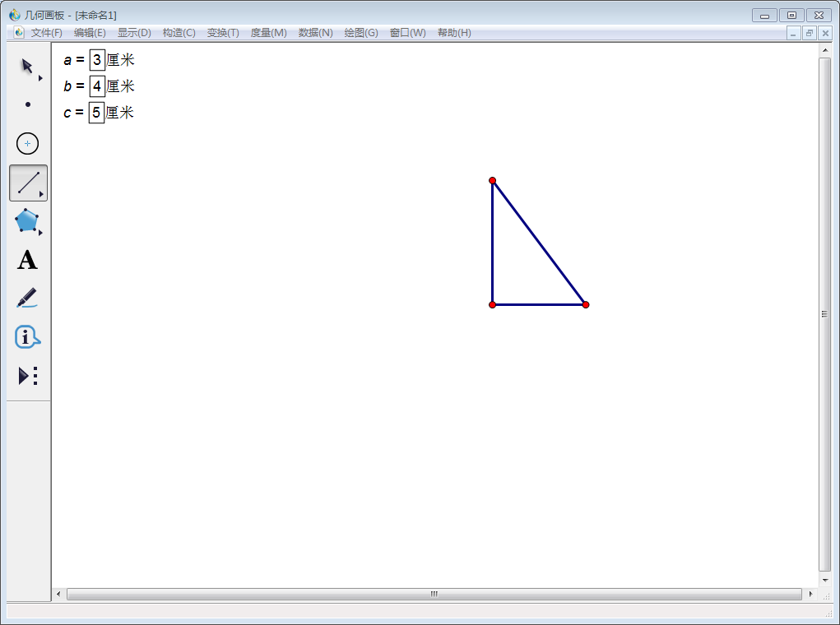Click the vertical scrollbar down arrow
Image resolution: width=840 pixels, height=625 pixels.
click(825, 579)
